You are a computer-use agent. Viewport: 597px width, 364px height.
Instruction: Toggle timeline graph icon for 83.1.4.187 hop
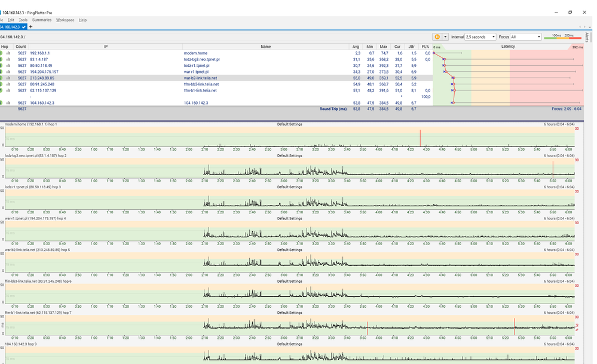coord(8,60)
